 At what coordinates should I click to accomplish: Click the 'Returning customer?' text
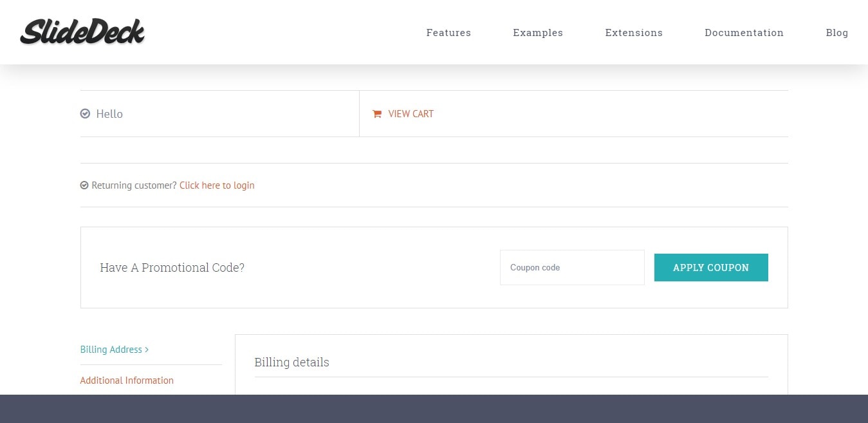134,185
